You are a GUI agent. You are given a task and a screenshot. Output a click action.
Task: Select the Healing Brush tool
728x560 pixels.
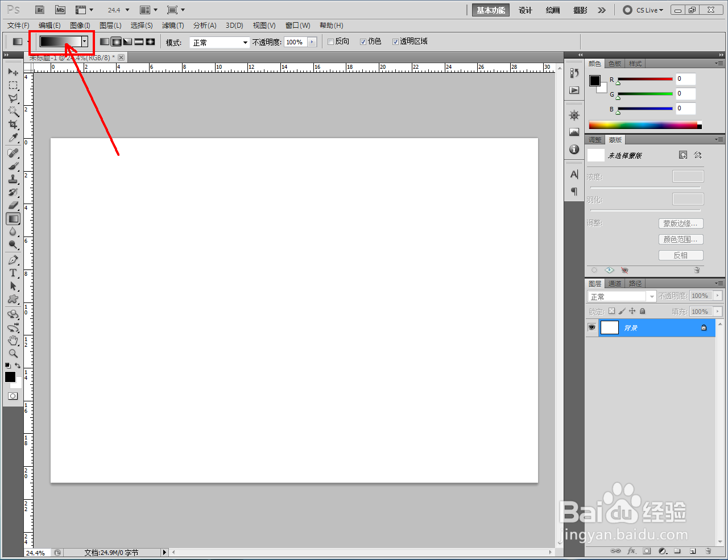[13, 153]
